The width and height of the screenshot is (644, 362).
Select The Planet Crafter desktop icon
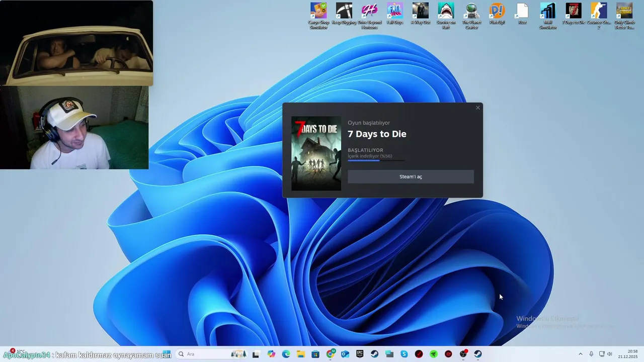(x=471, y=16)
